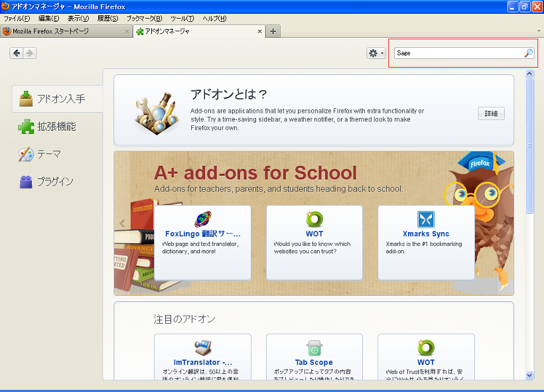Image resolution: width=544 pixels, height=392 pixels.
Task: Click the WOT icon under 注目のアドオン
Action: [426, 348]
